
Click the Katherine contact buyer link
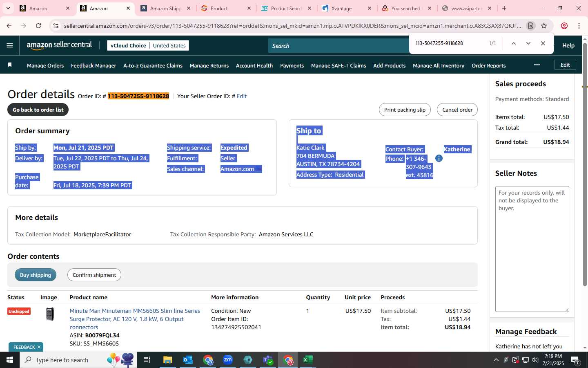(x=457, y=149)
